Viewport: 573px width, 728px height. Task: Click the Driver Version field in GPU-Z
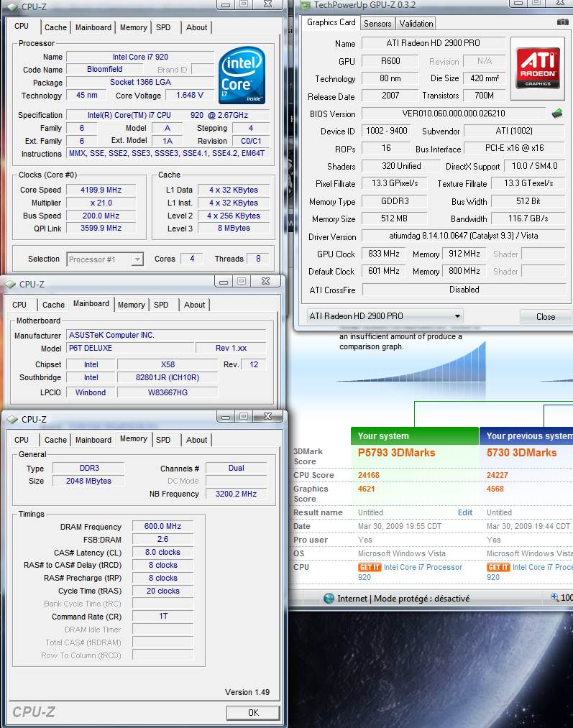pyautogui.click(x=464, y=236)
